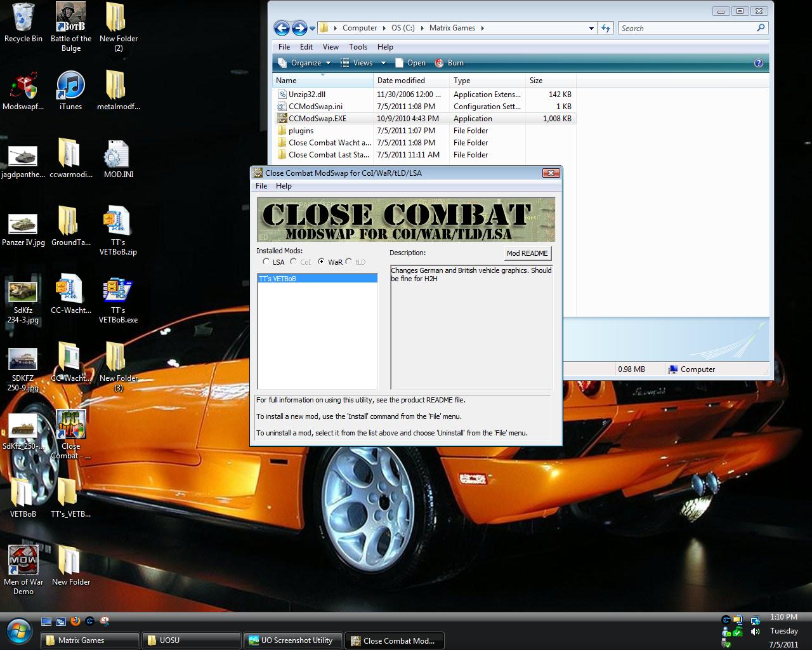The width and height of the screenshot is (812, 650).
Task: Sort files by the Date modified column
Action: click(x=411, y=81)
